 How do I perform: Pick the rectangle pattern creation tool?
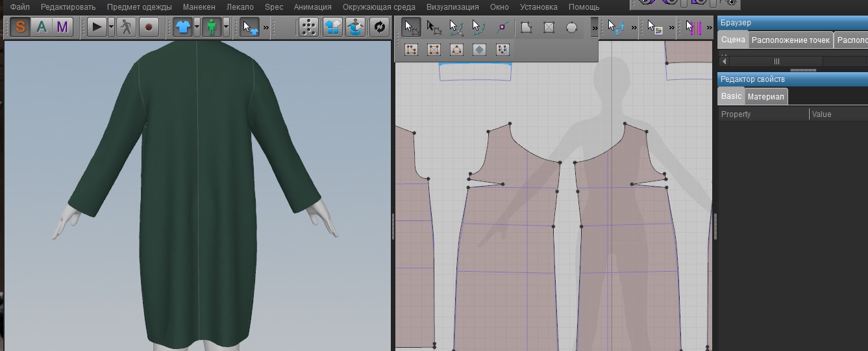549,27
